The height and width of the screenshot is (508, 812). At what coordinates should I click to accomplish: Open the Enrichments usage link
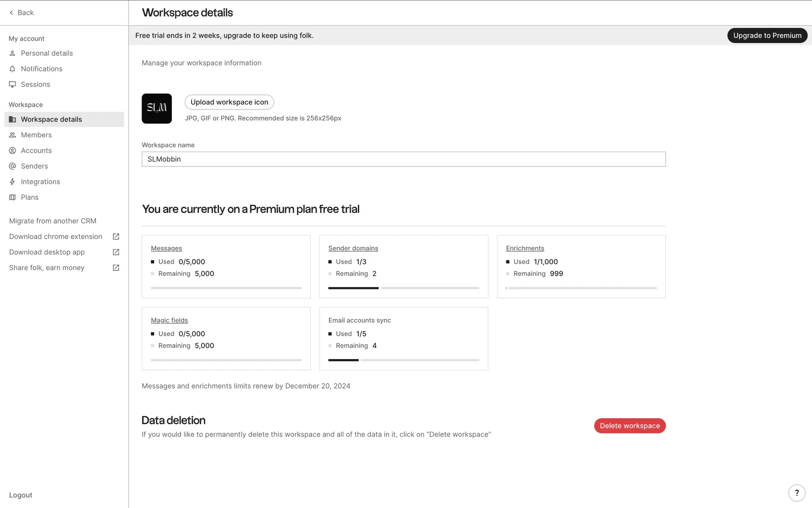[524, 248]
